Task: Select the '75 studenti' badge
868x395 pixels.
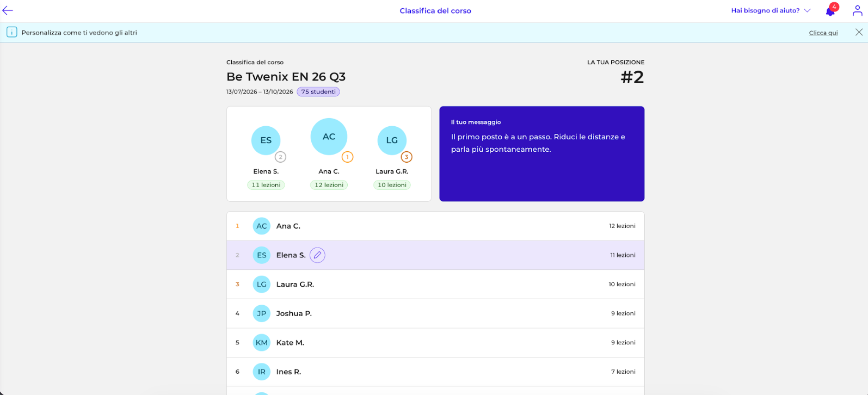Action: point(318,92)
